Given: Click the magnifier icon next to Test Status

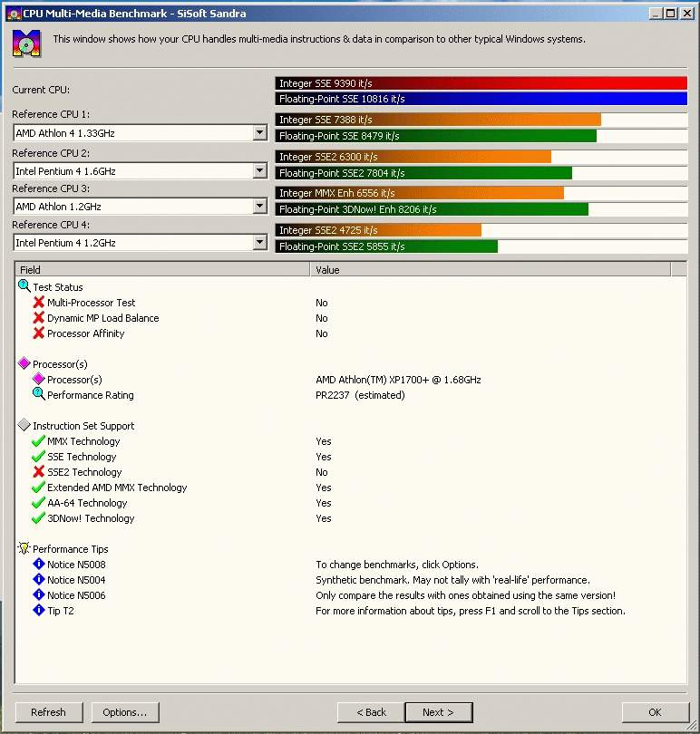Looking at the screenshot, I should click(24, 286).
